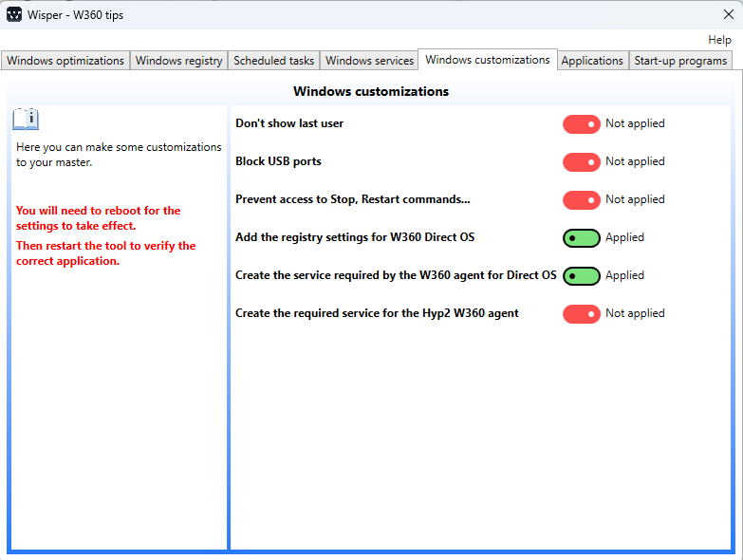This screenshot has height=560, width=743.
Task: Click Create the required service for Hyp2 label
Action: click(377, 313)
